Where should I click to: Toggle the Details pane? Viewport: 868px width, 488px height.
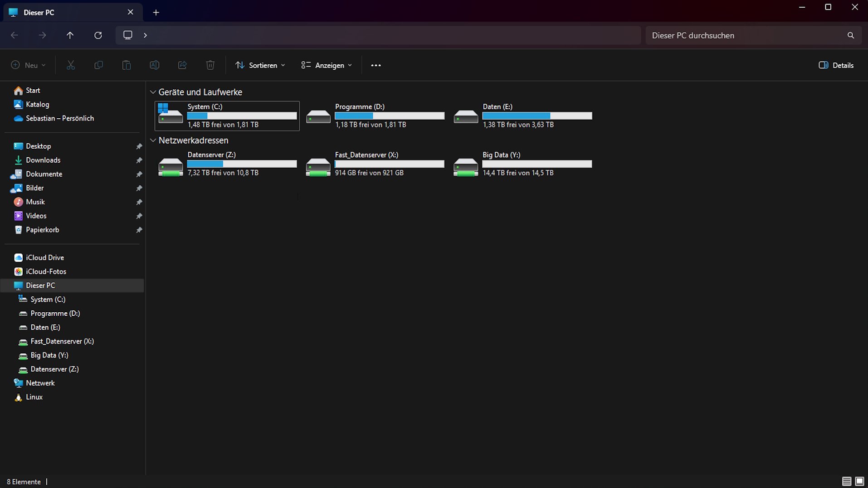[836, 65]
